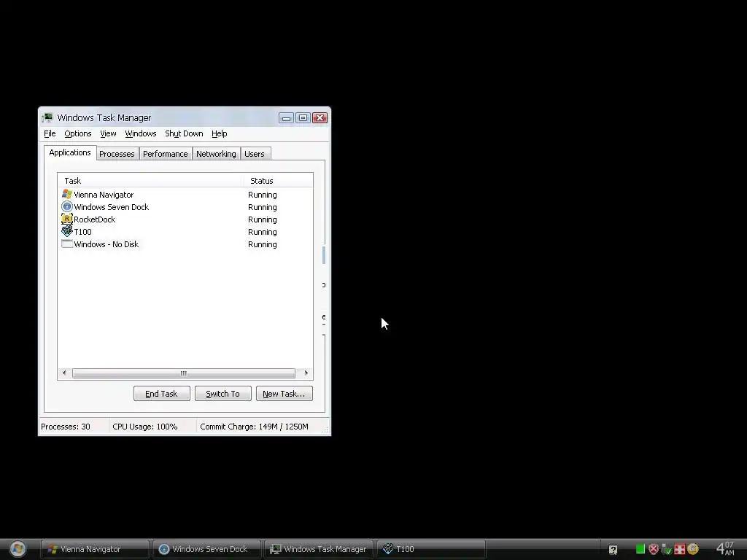Switch to the Users tab

pyautogui.click(x=255, y=154)
